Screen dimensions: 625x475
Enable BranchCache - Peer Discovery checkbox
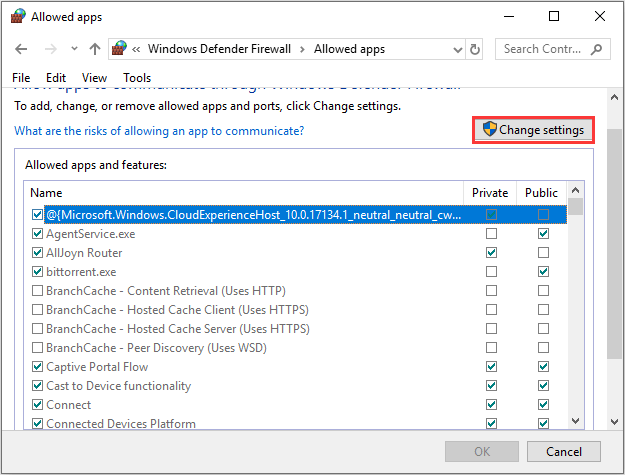pyautogui.click(x=37, y=348)
